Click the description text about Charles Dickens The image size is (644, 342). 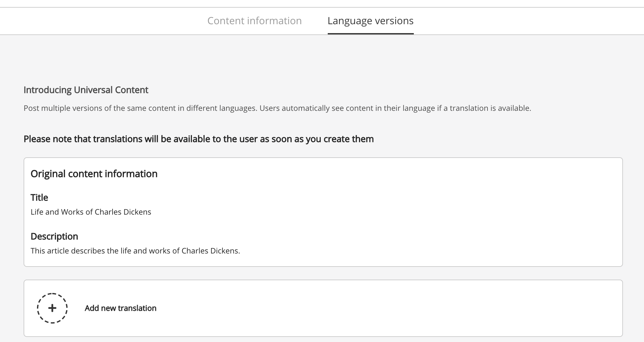click(x=135, y=251)
